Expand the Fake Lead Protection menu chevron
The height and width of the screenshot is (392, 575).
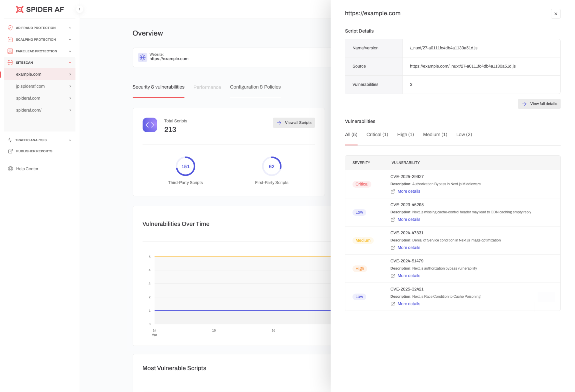point(70,51)
